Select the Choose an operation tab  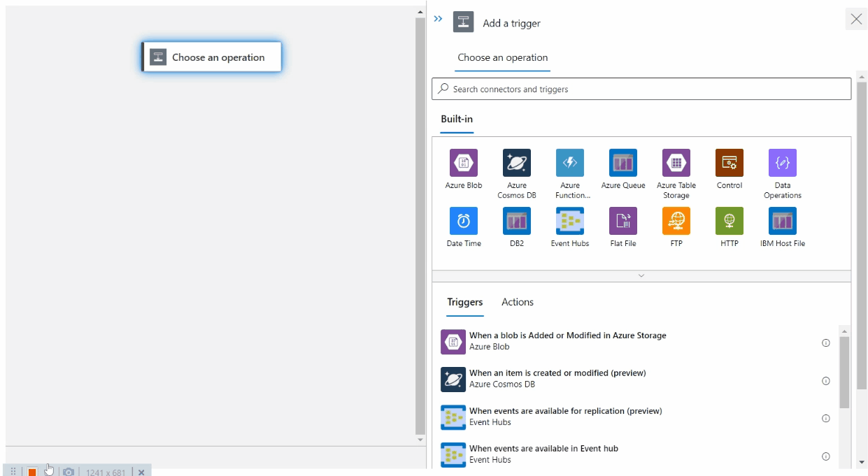pyautogui.click(x=502, y=57)
